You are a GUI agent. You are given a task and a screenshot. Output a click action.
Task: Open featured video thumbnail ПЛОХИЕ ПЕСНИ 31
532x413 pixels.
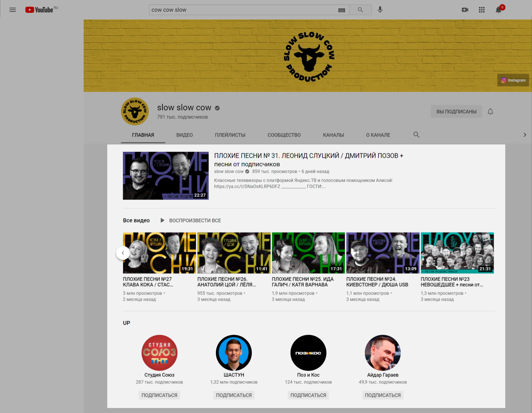(x=166, y=176)
